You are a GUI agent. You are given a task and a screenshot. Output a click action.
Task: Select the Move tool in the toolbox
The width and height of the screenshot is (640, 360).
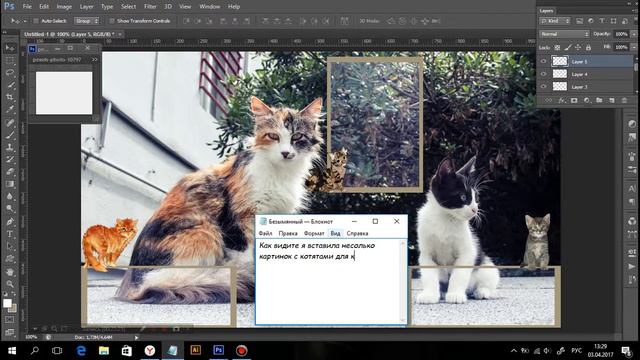[10, 48]
